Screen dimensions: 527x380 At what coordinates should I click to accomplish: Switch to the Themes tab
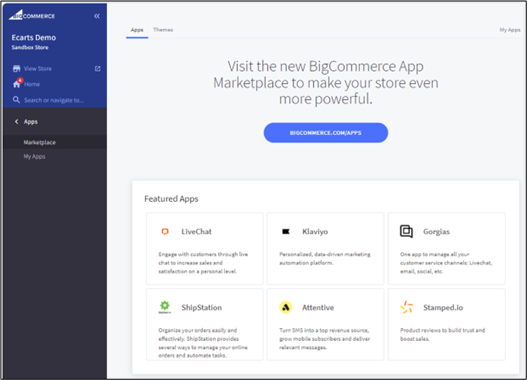coord(163,30)
